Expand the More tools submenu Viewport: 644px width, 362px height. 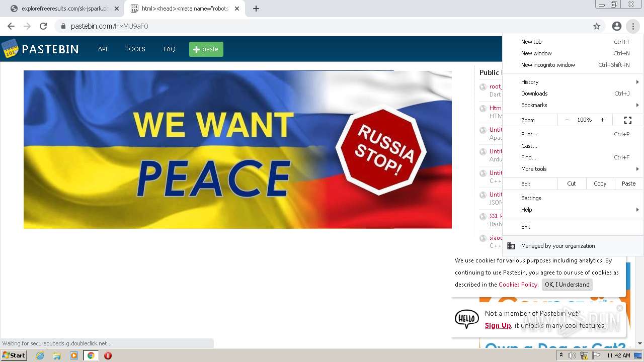573,169
